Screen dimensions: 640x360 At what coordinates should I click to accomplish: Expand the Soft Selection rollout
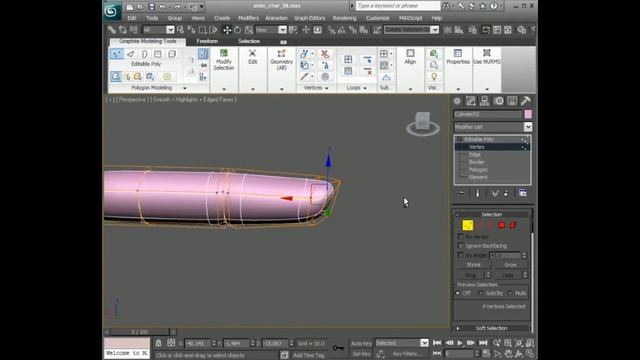[x=491, y=328]
